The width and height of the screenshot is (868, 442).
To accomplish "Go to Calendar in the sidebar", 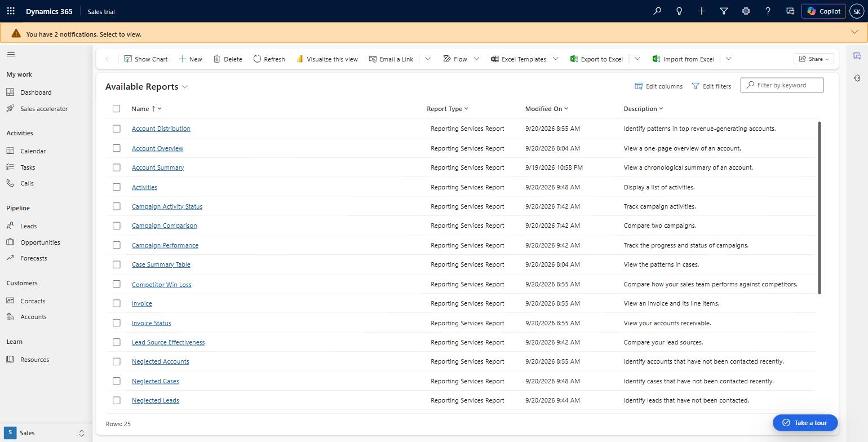I will [x=33, y=151].
